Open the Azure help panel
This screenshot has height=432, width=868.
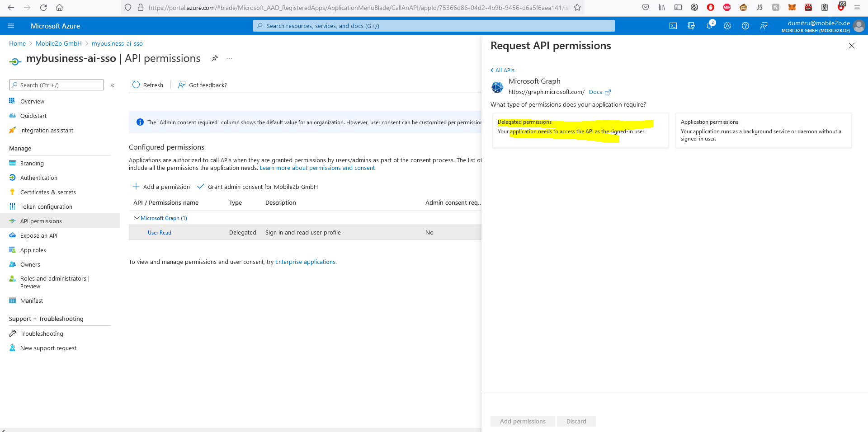[745, 26]
